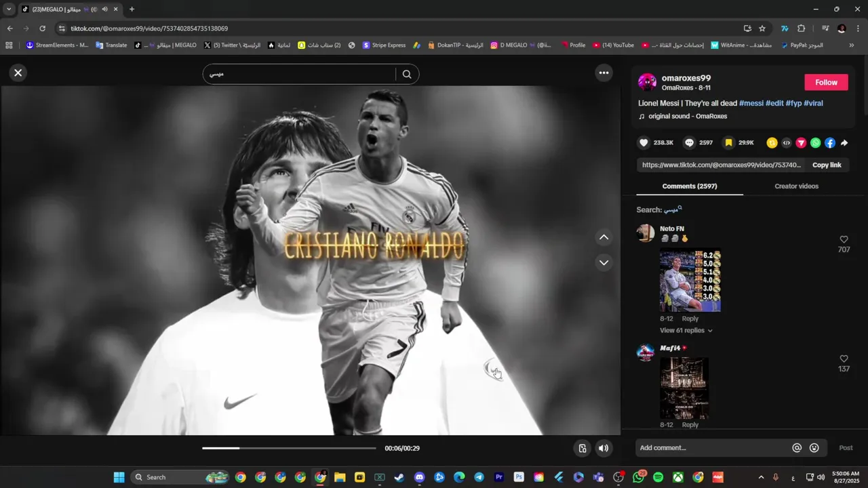Open Windows Start menu

coord(119,477)
